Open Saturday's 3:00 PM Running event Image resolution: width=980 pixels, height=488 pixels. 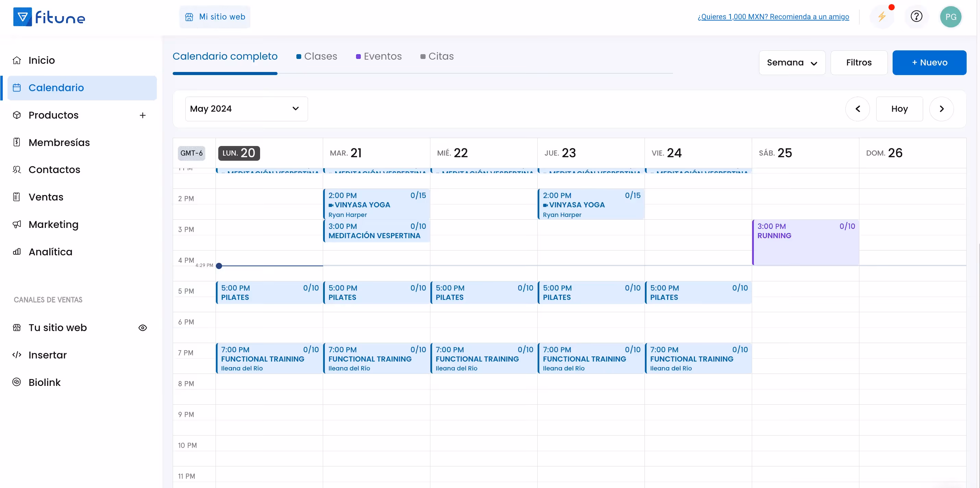point(806,242)
